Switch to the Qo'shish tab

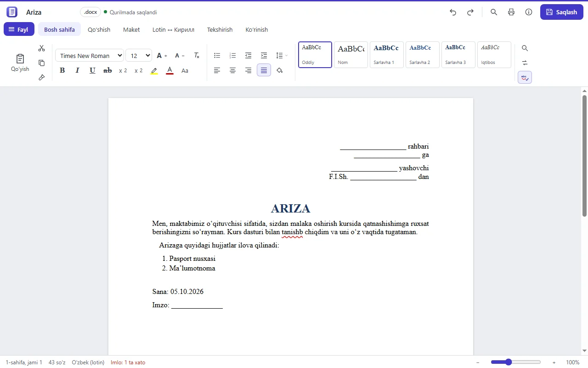coord(99,29)
